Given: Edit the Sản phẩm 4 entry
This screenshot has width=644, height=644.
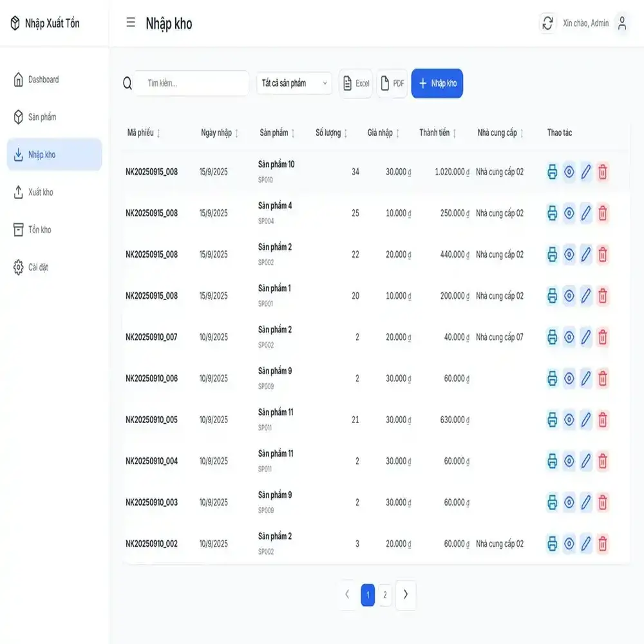Looking at the screenshot, I should tap(585, 213).
